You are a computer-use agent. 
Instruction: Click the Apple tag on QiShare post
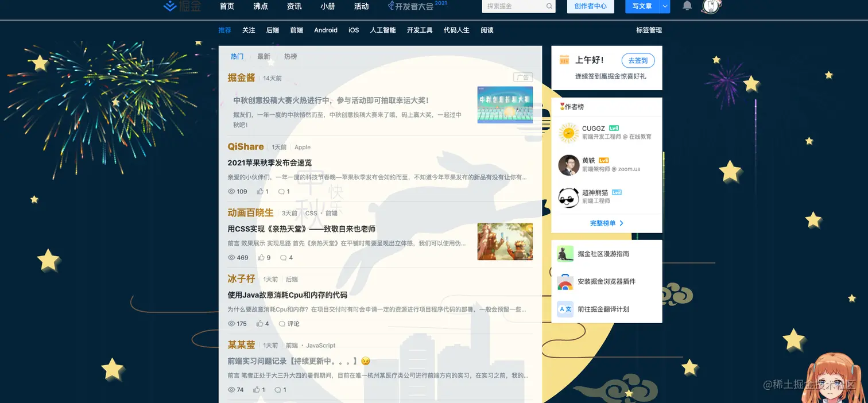[303, 148]
